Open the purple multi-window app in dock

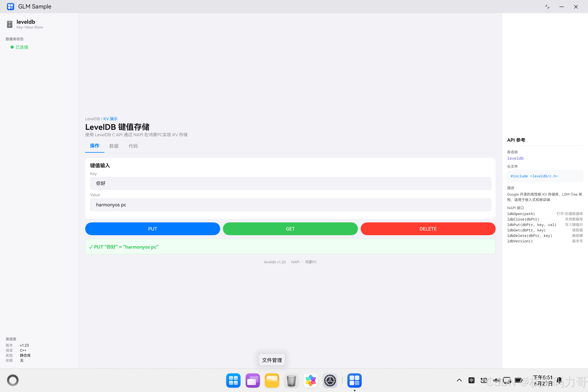253,381
